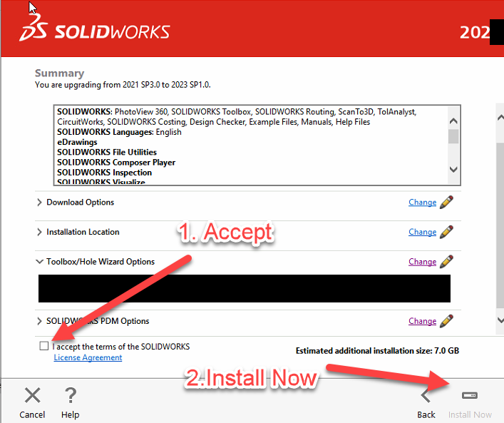Click the Install Now label
The image size is (504, 423).
470,414
